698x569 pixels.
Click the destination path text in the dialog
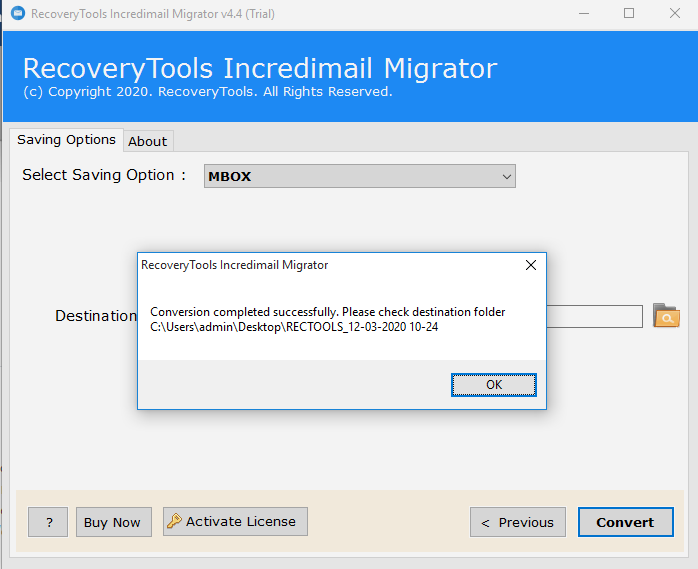(294, 327)
